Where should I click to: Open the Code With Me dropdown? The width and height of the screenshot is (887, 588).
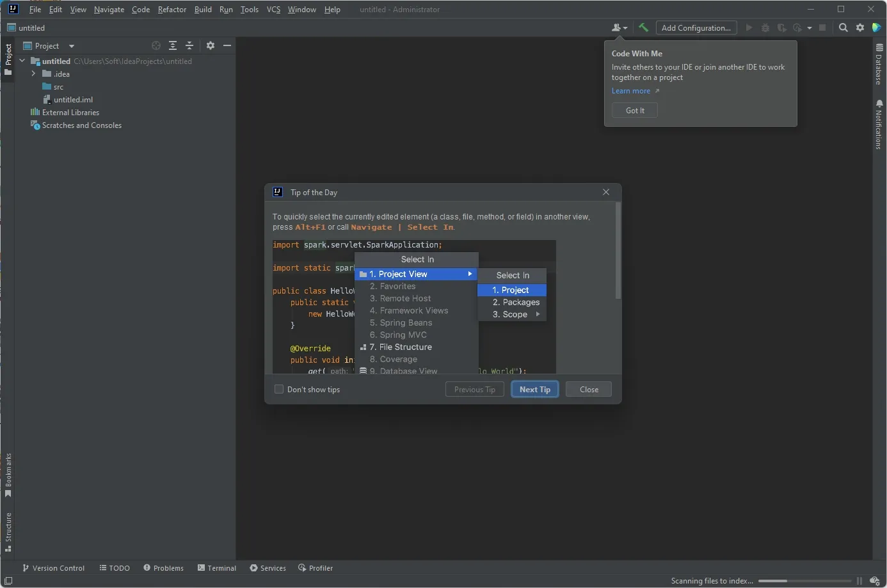619,28
